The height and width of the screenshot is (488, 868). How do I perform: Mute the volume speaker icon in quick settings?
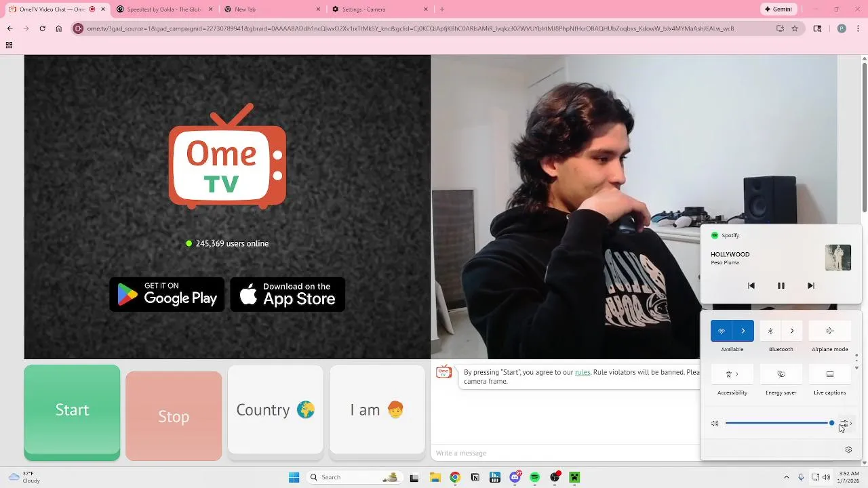tap(715, 424)
